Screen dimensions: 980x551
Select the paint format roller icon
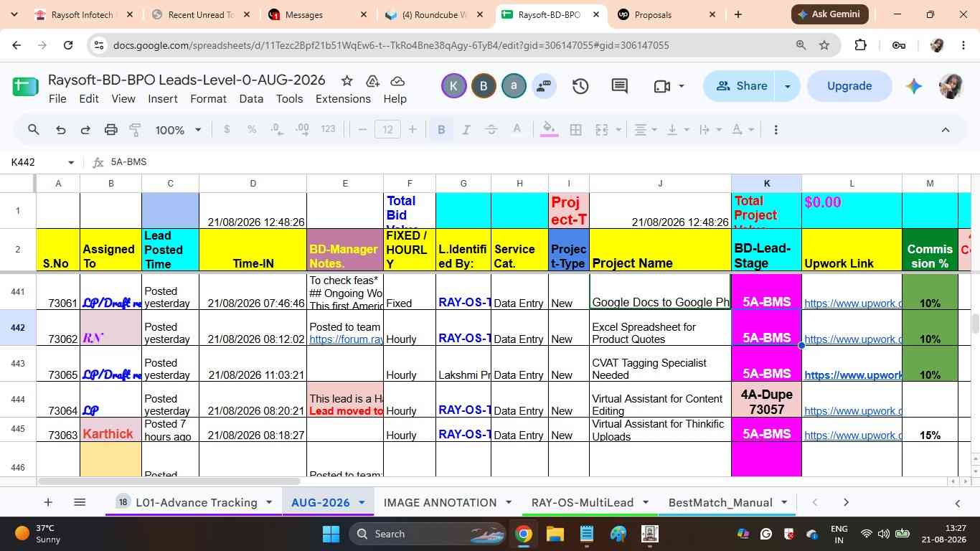pyautogui.click(x=135, y=130)
